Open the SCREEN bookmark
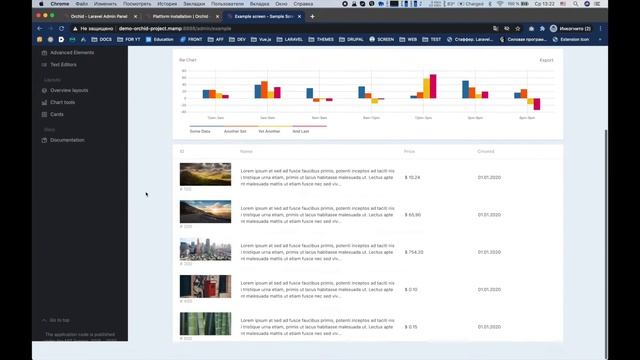 [x=382, y=40]
